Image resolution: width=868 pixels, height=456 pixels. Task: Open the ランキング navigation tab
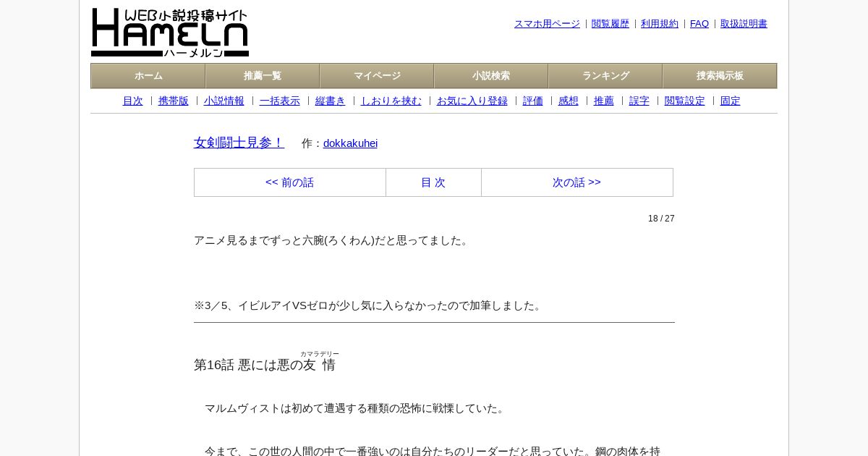pyautogui.click(x=605, y=76)
